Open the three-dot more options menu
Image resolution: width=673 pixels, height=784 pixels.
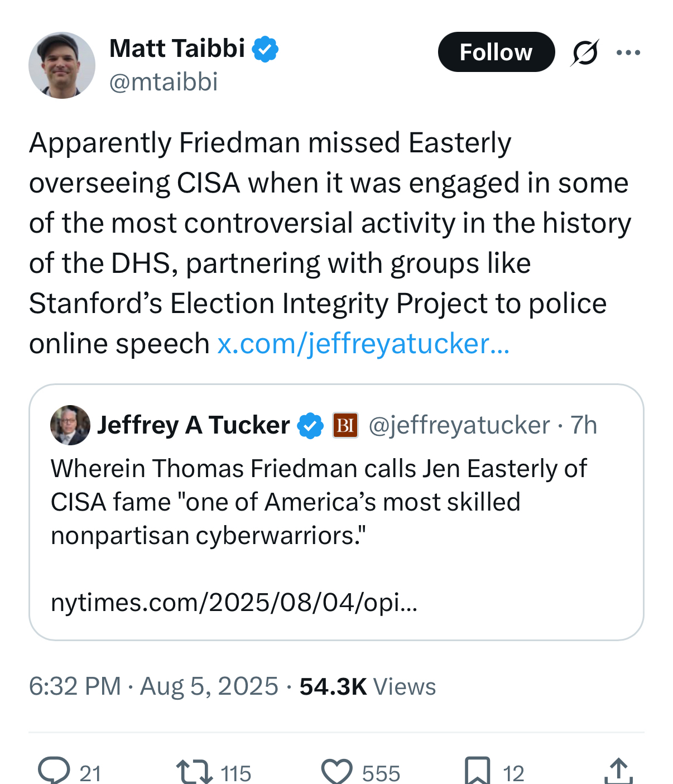click(x=628, y=52)
